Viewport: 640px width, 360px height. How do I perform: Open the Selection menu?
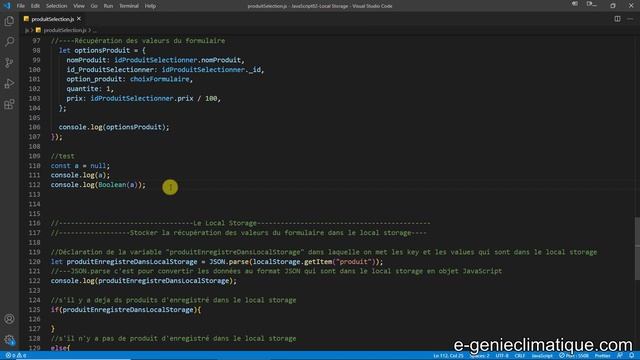56,6
